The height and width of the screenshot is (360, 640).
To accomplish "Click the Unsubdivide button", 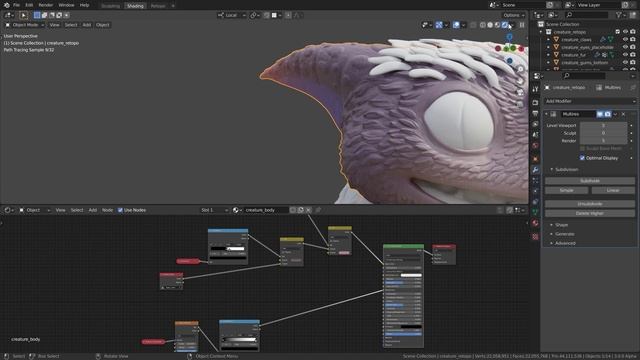I will coord(590,204).
